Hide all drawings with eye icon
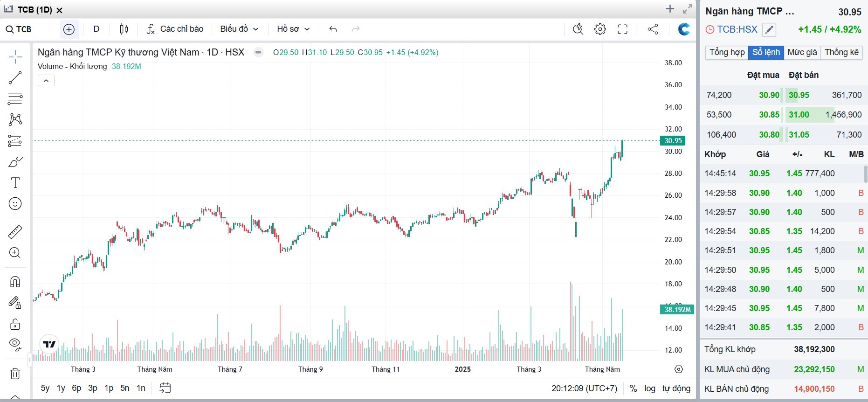The image size is (868, 402). click(x=15, y=345)
